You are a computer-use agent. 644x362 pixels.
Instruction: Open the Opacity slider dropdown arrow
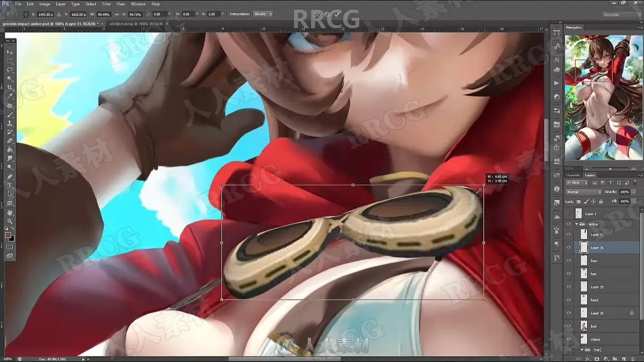click(x=633, y=192)
